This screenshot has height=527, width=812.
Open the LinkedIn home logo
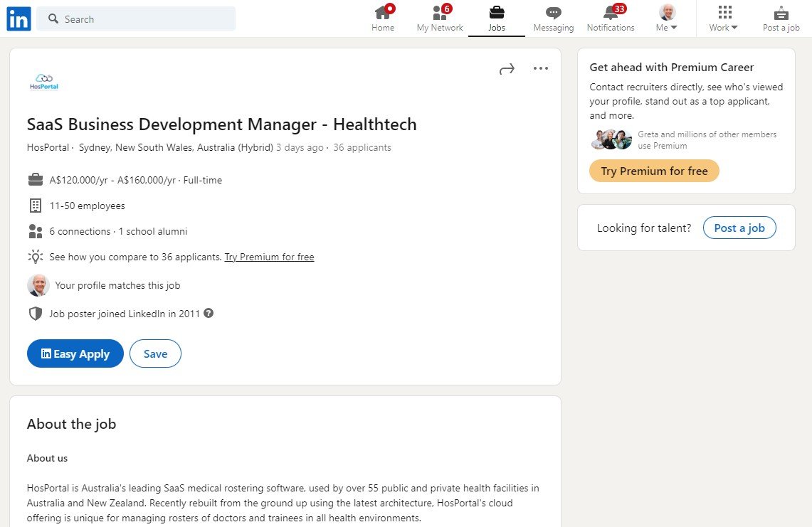19,19
